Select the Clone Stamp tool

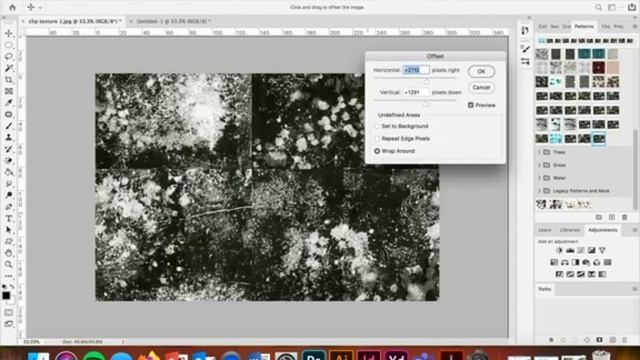[x=9, y=138]
